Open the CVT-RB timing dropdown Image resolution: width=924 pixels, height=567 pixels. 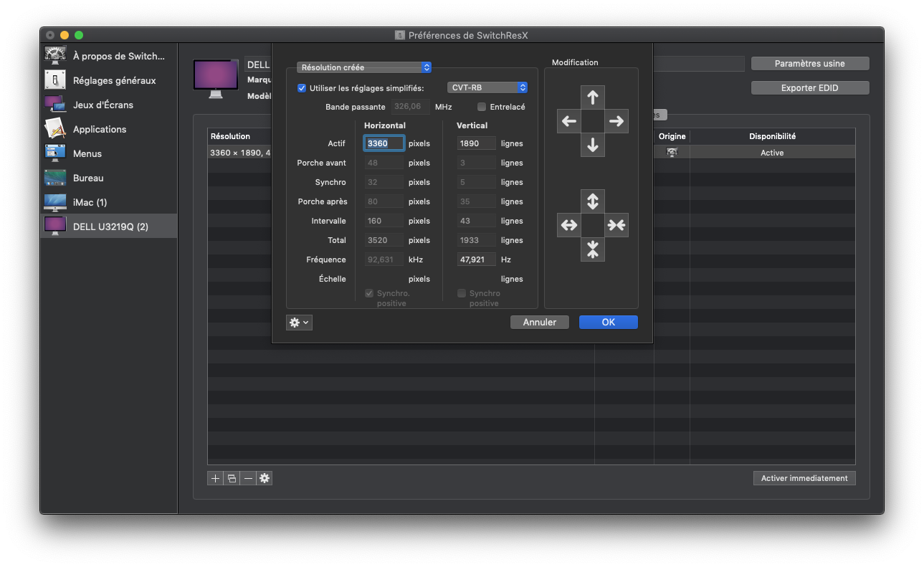pos(487,87)
